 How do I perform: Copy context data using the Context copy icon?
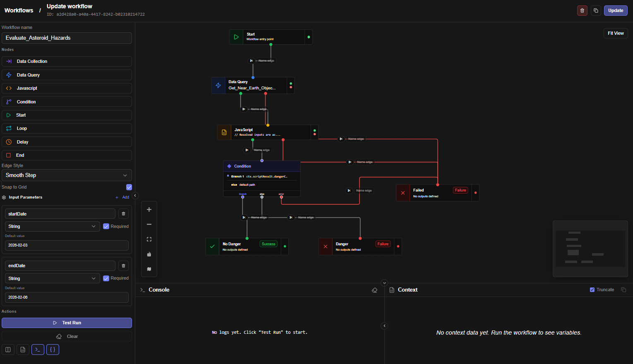[x=623, y=290]
